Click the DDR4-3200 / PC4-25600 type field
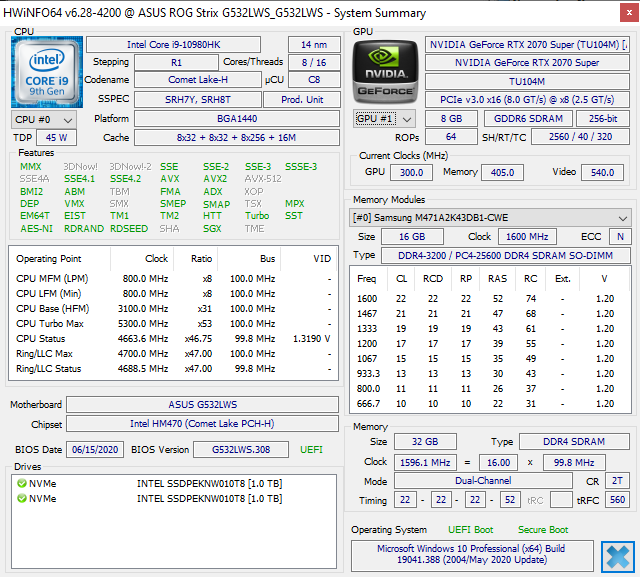640x577 pixels. pos(506,255)
